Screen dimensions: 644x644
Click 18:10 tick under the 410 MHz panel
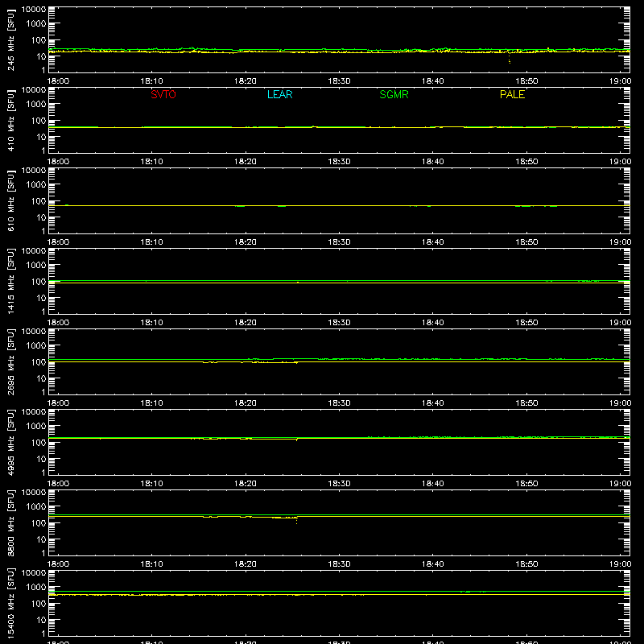click(152, 162)
